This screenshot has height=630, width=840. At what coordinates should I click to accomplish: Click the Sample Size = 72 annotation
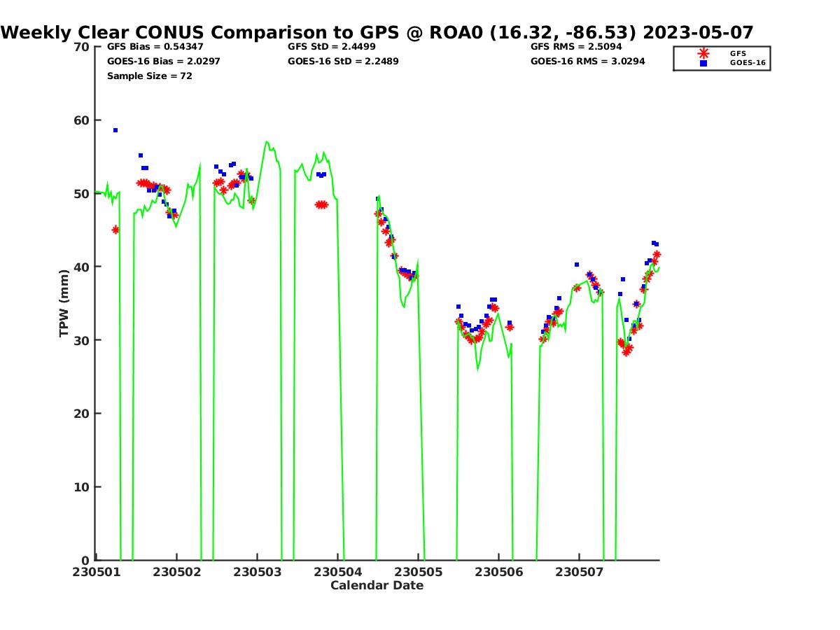[x=149, y=76]
